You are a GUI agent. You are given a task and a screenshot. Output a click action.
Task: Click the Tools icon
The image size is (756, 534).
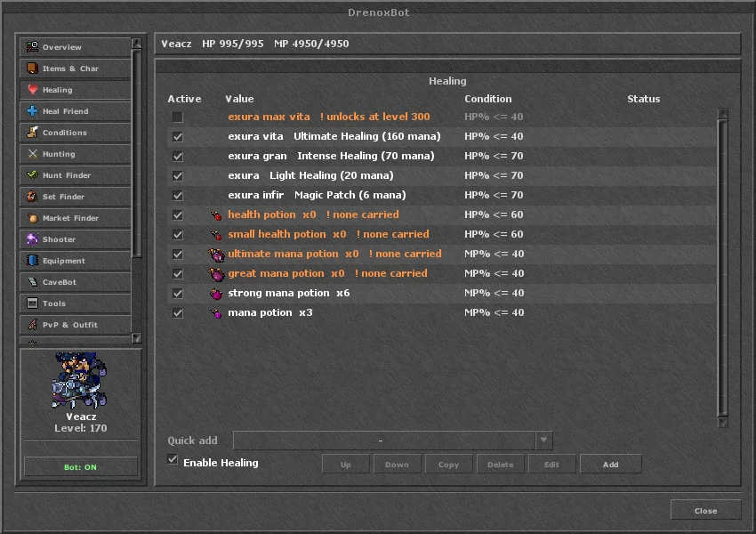(x=32, y=303)
